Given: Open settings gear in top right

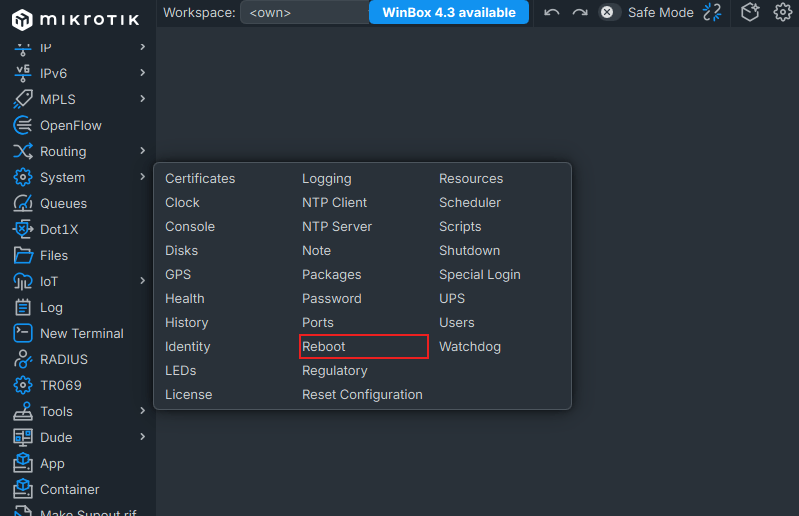Looking at the screenshot, I should (x=783, y=12).
